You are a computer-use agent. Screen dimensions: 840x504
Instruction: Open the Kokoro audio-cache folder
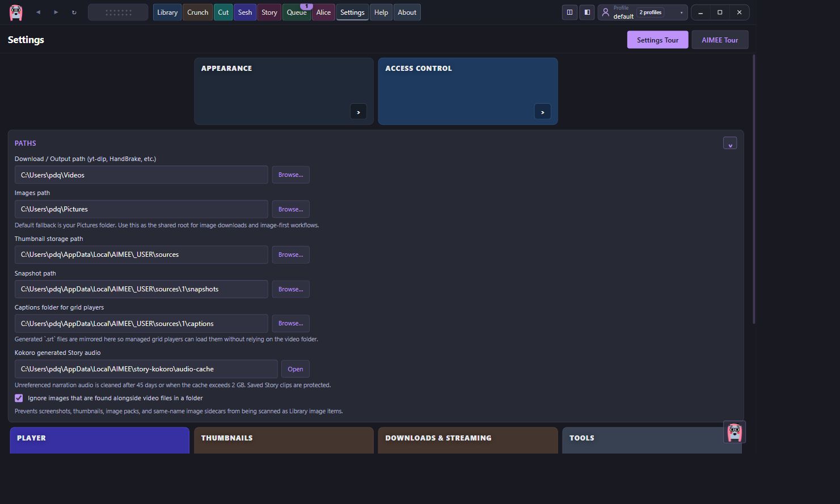295,369
